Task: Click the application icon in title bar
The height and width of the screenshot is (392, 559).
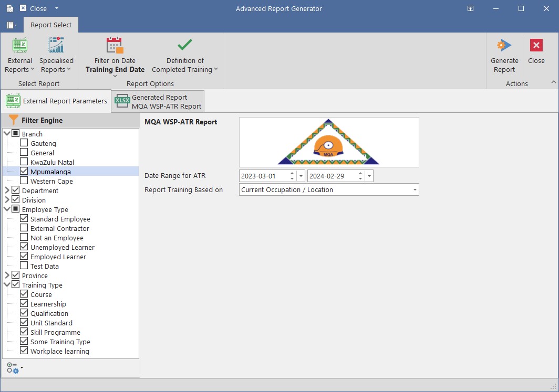Action: point(9,8)
